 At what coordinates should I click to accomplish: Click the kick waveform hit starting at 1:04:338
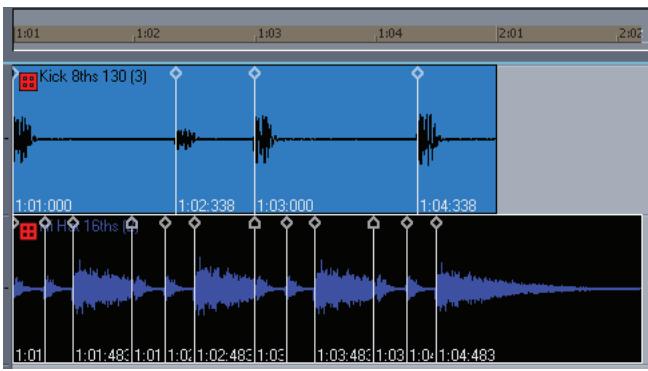point(429,140)
